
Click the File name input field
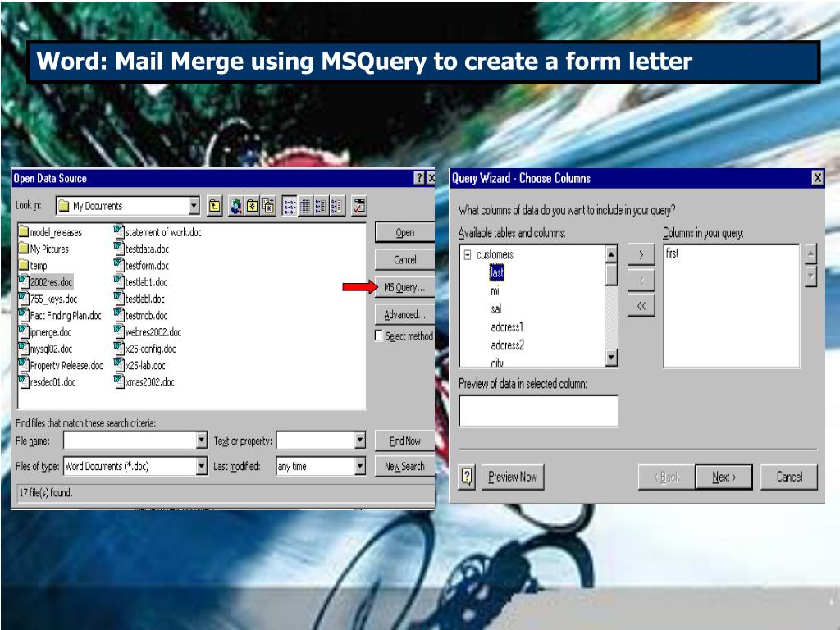[130, 441]
